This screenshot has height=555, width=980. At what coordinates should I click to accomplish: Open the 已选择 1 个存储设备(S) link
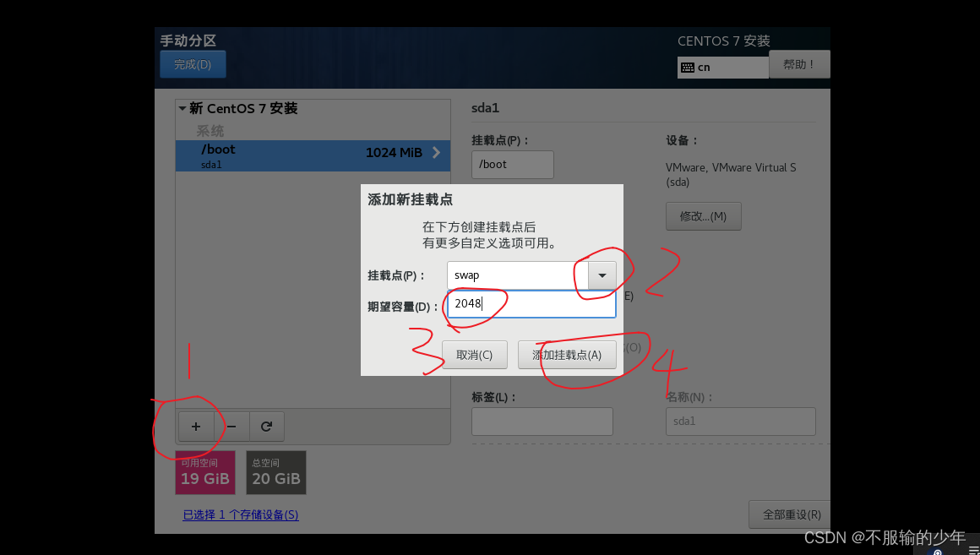[x=241, y=515]
